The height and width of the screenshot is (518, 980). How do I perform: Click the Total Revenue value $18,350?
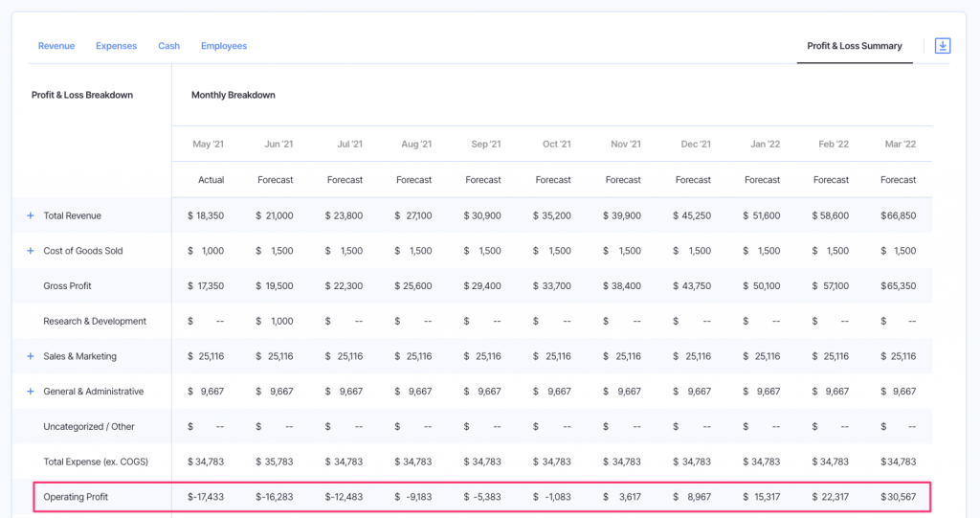(x=206, y=215)
